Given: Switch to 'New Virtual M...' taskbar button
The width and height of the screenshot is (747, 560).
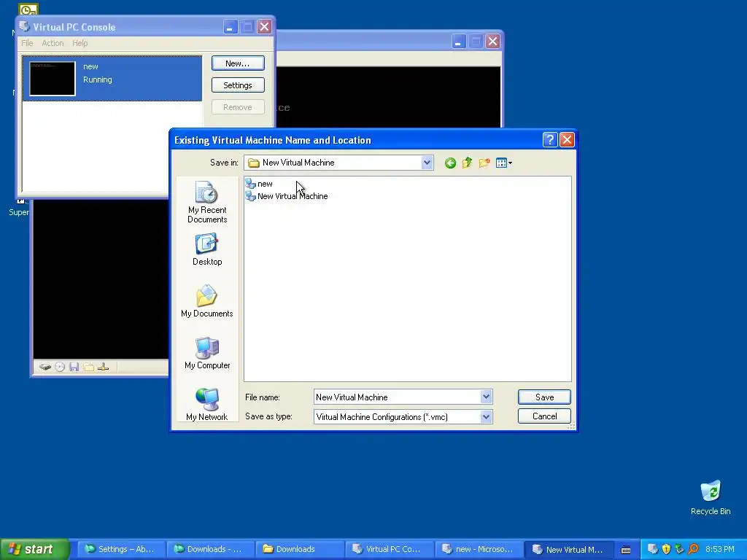Looking at the screenshot, I should (x=568, y=549).
